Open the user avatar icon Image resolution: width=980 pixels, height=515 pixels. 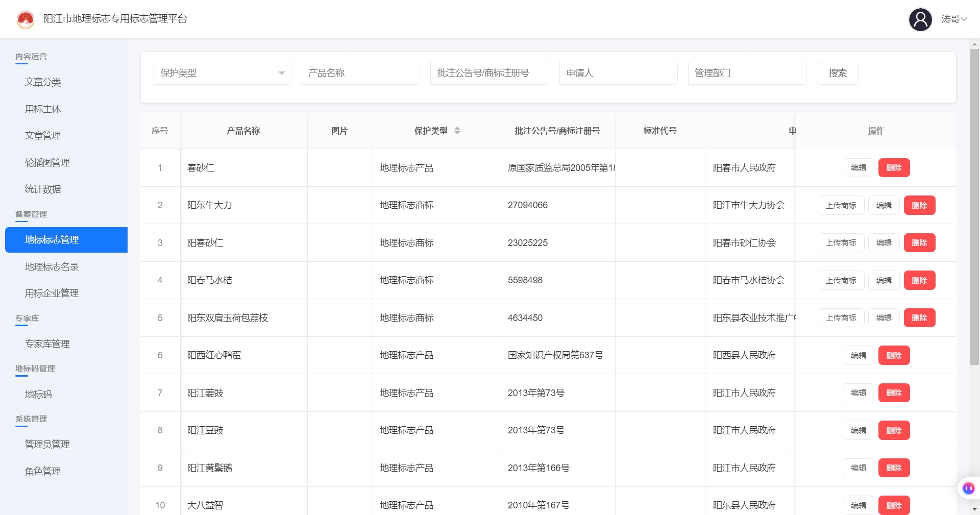(920, 19)
